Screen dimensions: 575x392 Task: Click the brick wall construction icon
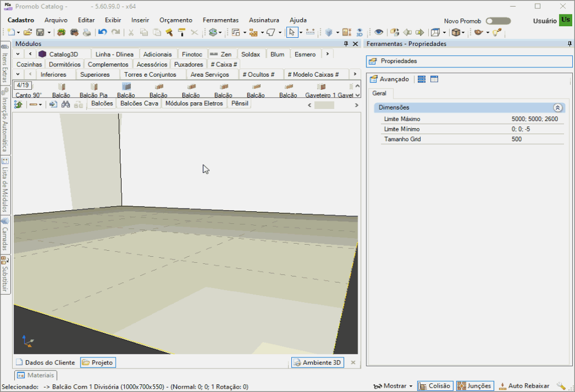point(254,32)
